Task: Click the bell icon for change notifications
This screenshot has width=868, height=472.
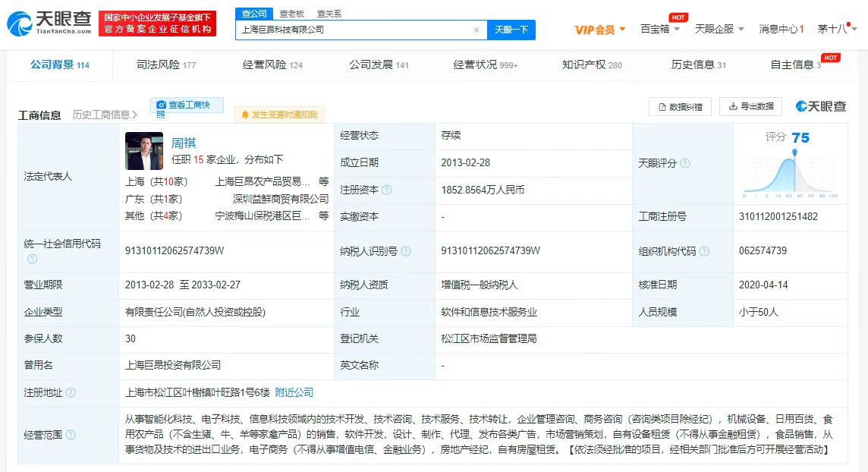Action: point(244,115)
